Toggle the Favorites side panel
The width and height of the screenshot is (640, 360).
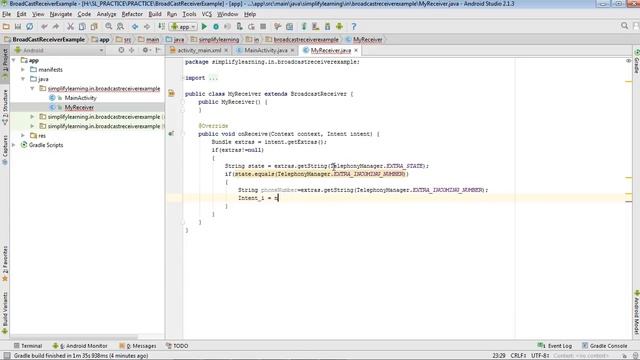pos(5,264)
